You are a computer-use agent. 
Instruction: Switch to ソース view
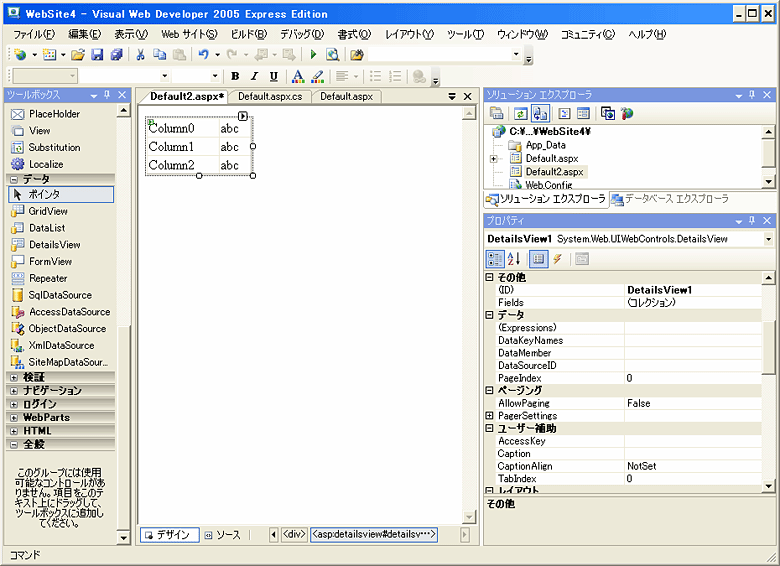point(222,535)
